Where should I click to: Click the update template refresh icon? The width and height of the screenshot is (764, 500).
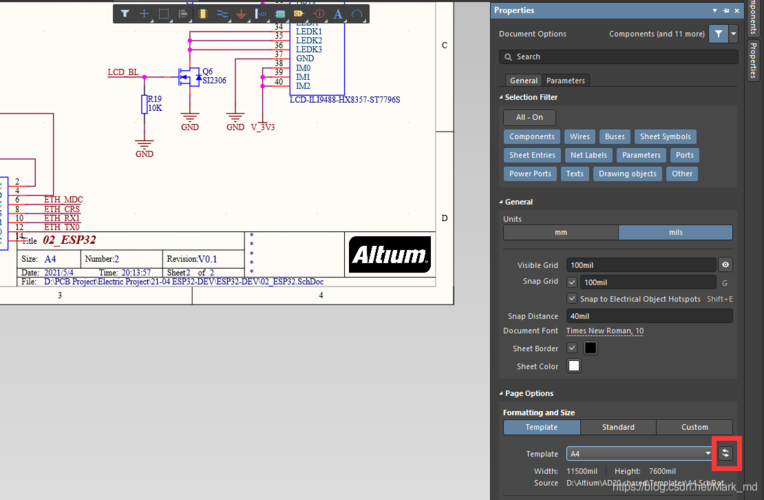point(726,453)
